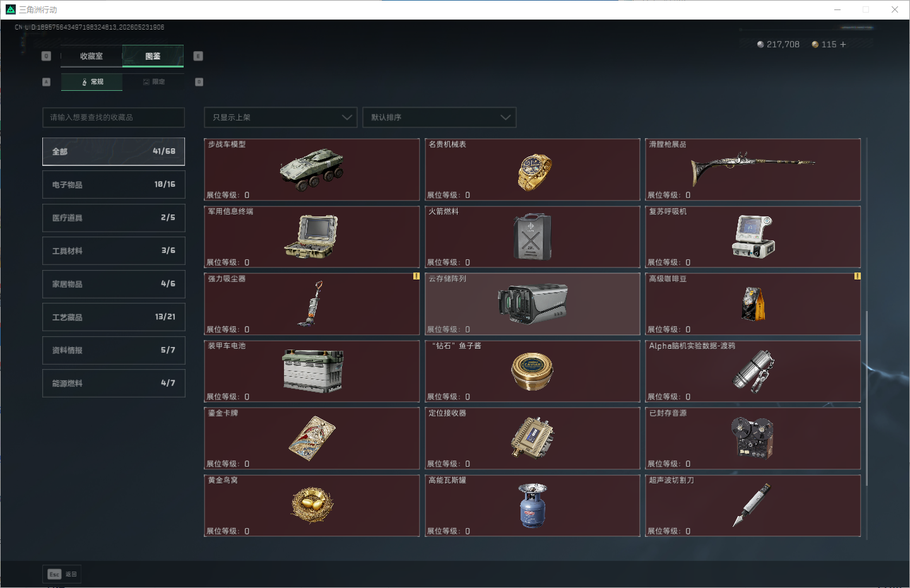Switch to 限定 limited sub-tab
910x588 pixels.
[153, 82]
